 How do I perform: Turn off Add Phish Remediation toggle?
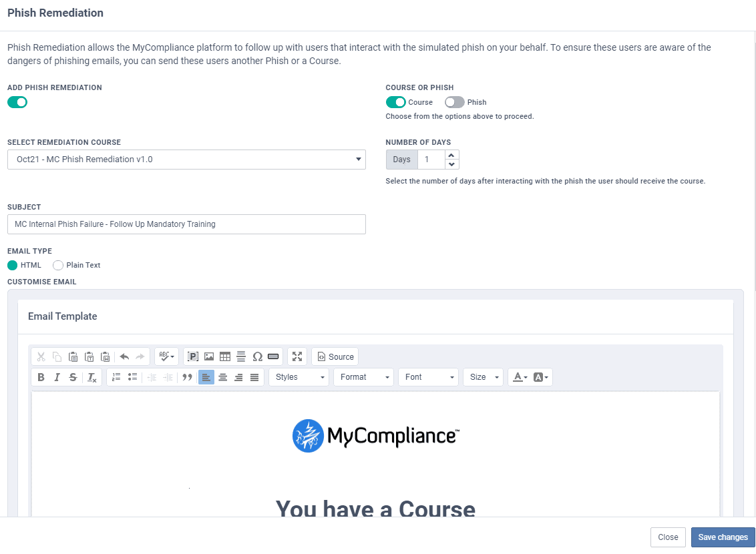click(17, 102)
